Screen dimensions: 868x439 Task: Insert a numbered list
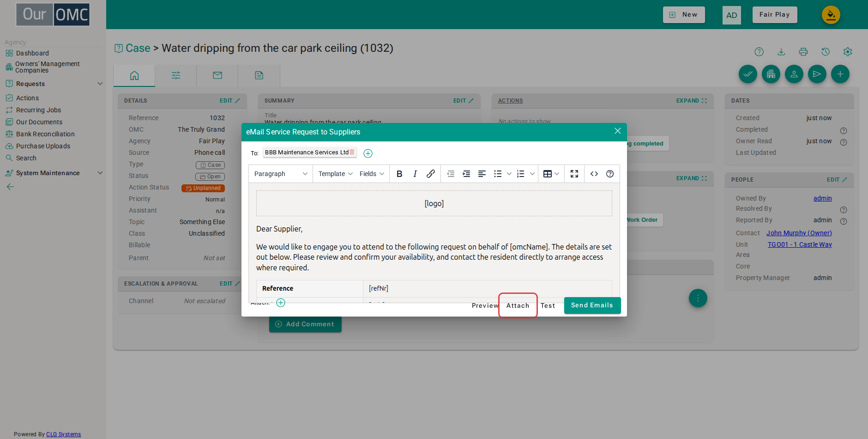pyautogui.click(x=520, y=174)
